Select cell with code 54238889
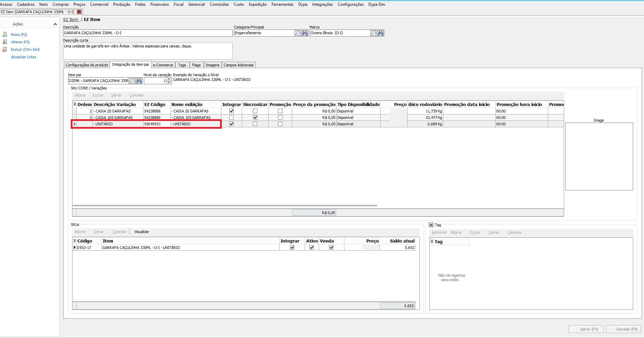Viewport: 644px width, 338px height. 157,118
